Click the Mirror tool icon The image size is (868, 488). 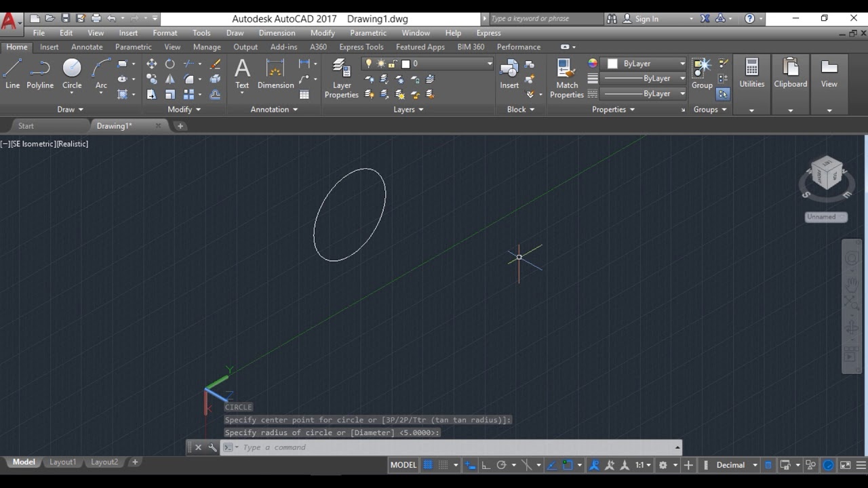170,79
